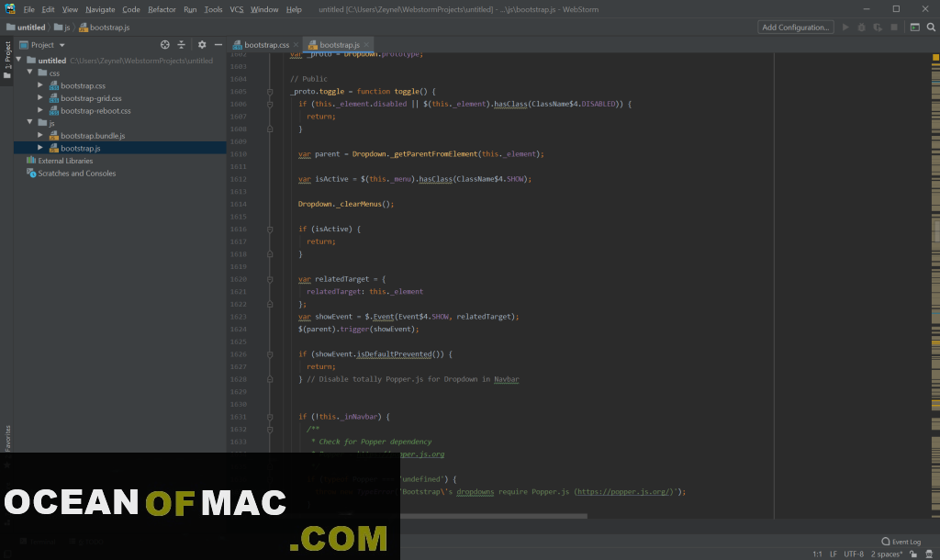Select bootstrap.bundle.js in project tree
Screen dimensions: 940x560
[x=93, y=136]
